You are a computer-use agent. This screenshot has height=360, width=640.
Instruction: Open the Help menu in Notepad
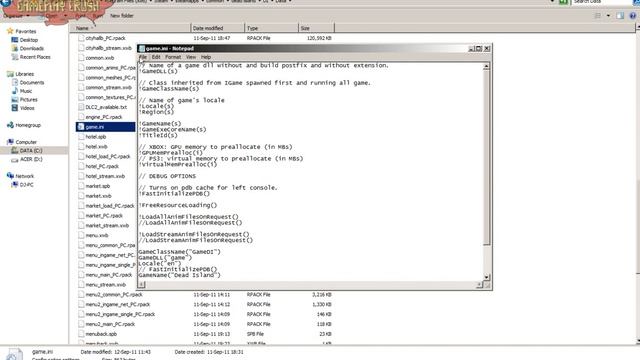point(206,57)
